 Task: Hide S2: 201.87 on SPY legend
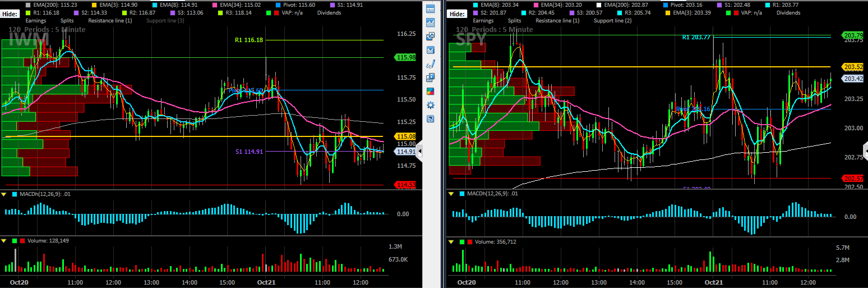pos(490,12)
